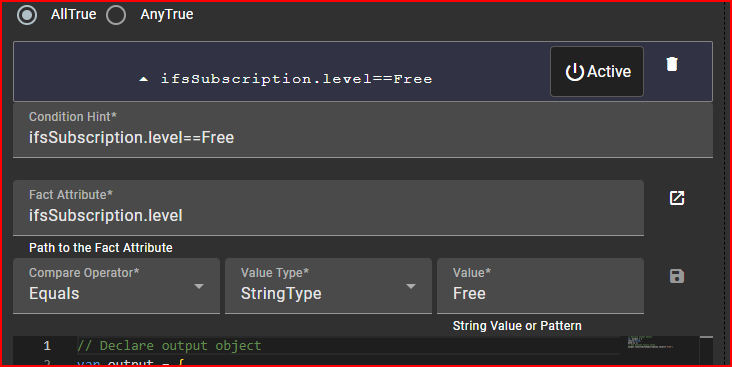Open fact attribute in external view icon

click(677, 198)
